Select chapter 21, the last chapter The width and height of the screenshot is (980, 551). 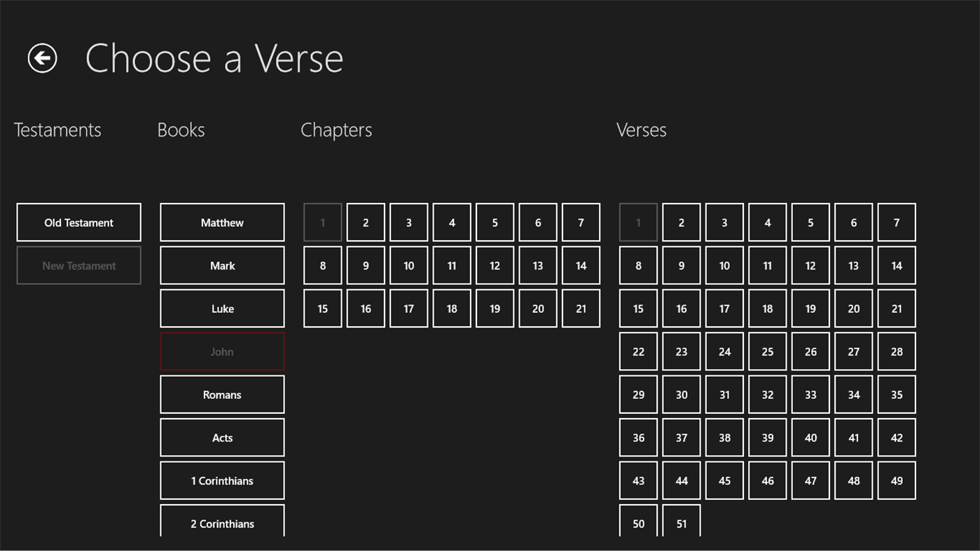[580, 308]
